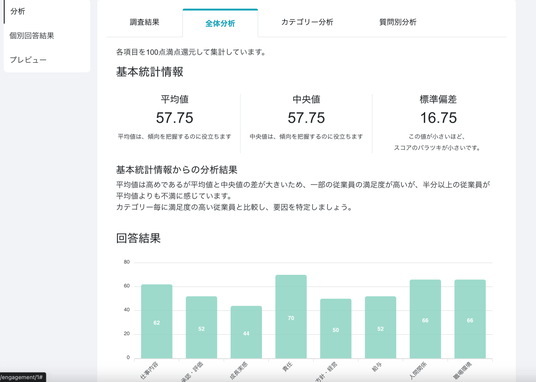Click the 回答結果 chart heading

(x=138, y=238)
